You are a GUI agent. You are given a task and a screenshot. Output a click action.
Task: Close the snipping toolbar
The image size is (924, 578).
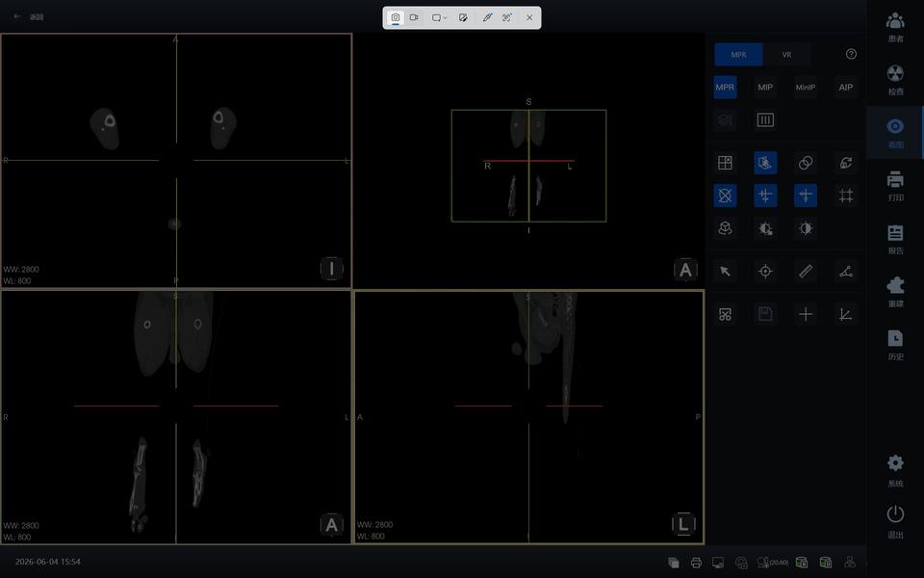529,17
